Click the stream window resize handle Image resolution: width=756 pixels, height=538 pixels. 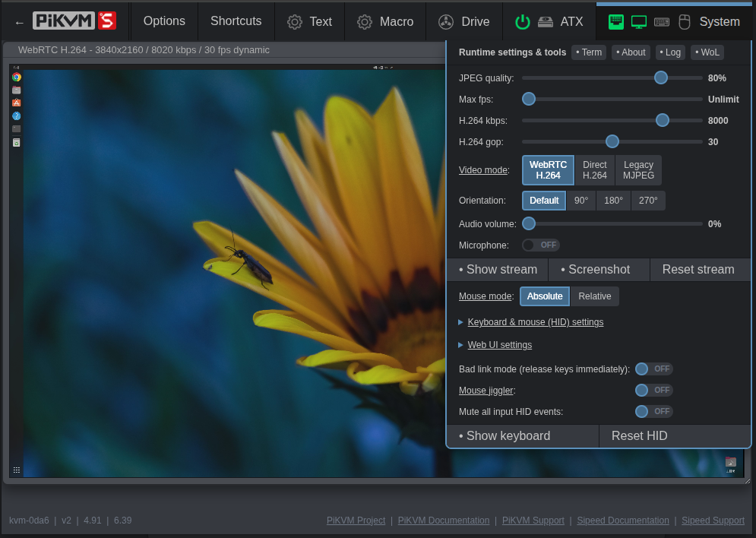[748, 481]
